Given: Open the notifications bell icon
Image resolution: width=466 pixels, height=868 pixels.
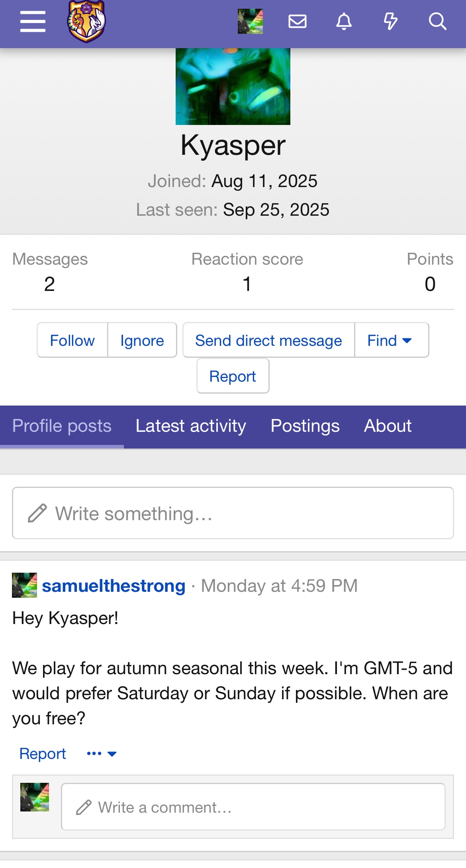Looking at the screenshot, I should coord(344,21).
